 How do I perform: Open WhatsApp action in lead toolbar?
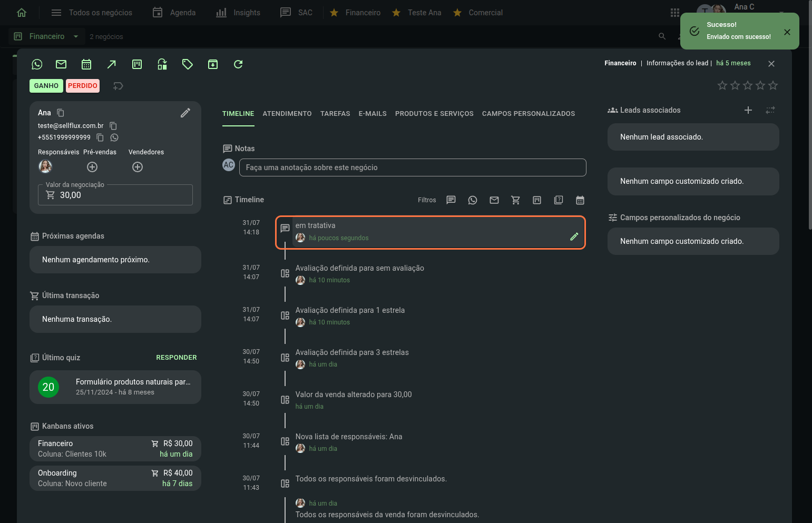(37, 64)
